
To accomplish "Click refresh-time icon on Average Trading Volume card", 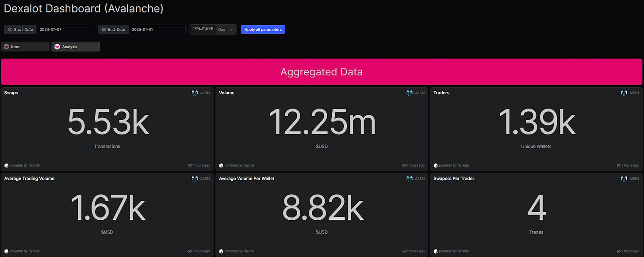I will [x=189, y=251].
